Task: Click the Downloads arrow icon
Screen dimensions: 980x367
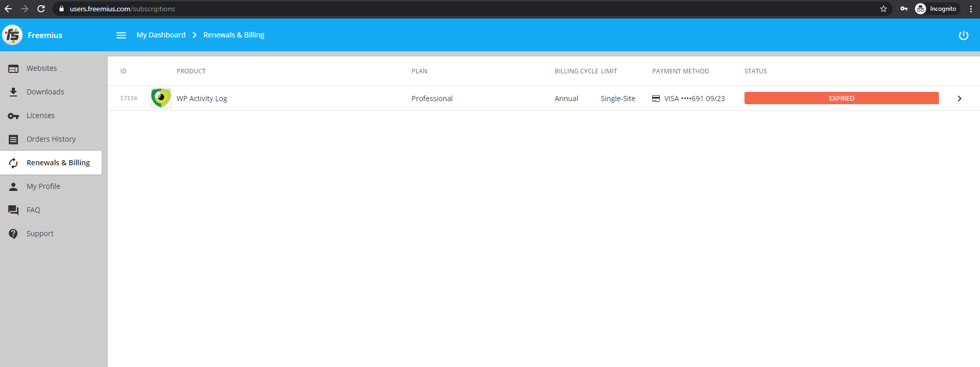Action: pos(13,92)
